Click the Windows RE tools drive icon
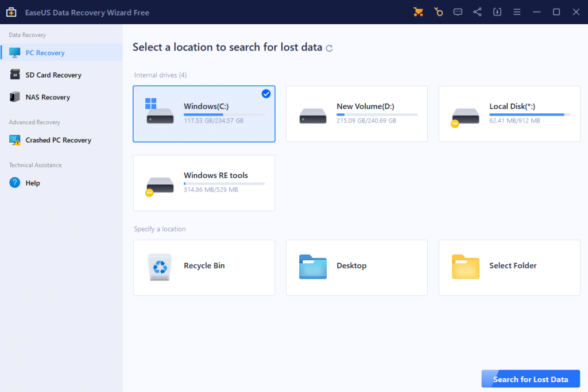Image resolution: width=588 pixels, height=392 pixels. tap(160, 186)
